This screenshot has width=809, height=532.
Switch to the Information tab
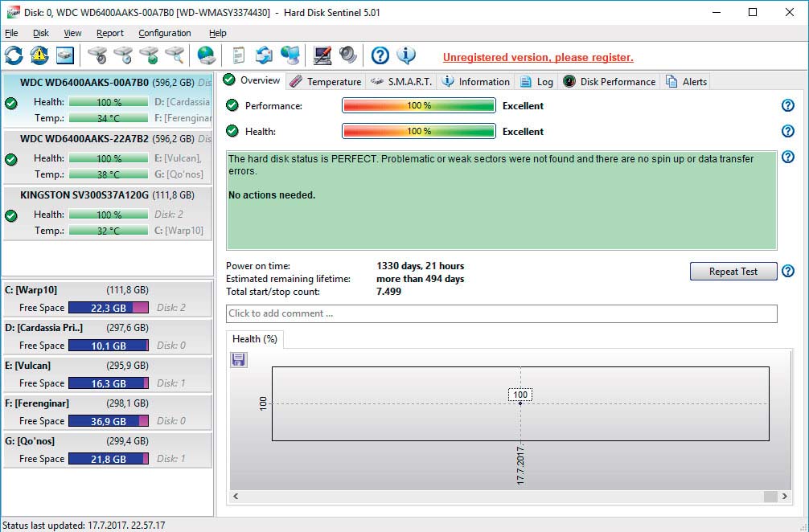click(x=476, y=81)
